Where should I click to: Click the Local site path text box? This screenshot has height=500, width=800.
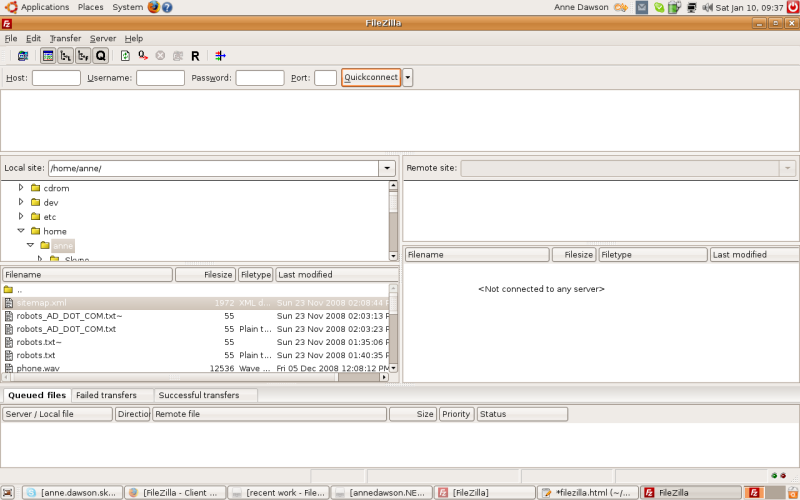213,168
